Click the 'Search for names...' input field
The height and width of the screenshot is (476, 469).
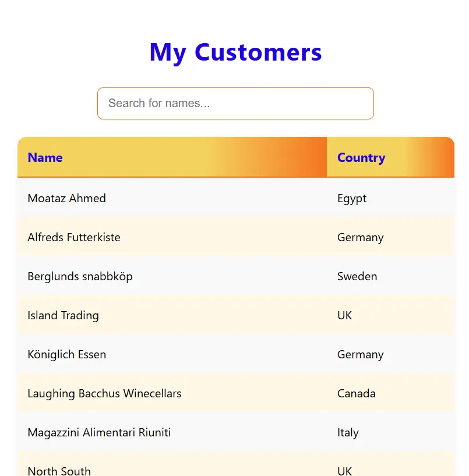(235, 104)
